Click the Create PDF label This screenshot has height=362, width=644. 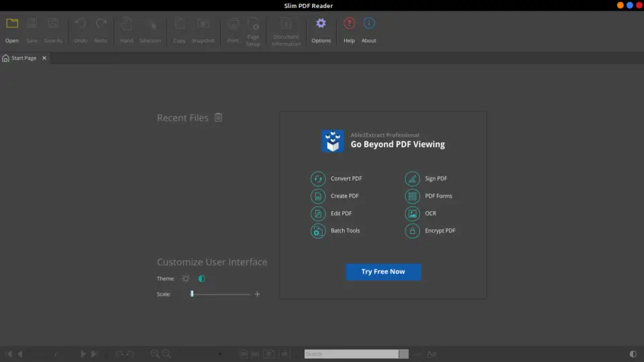[344, 196]
